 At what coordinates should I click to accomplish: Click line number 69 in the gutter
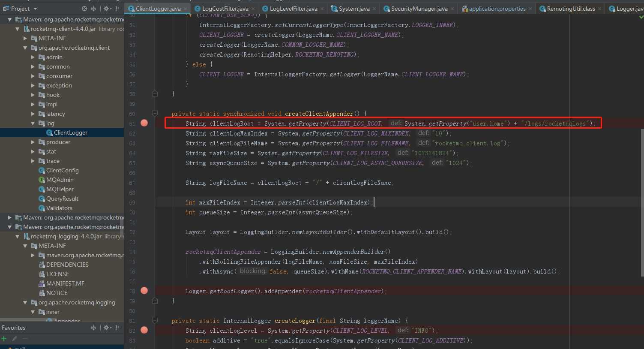pyautogui.click(x=132, y=202)
